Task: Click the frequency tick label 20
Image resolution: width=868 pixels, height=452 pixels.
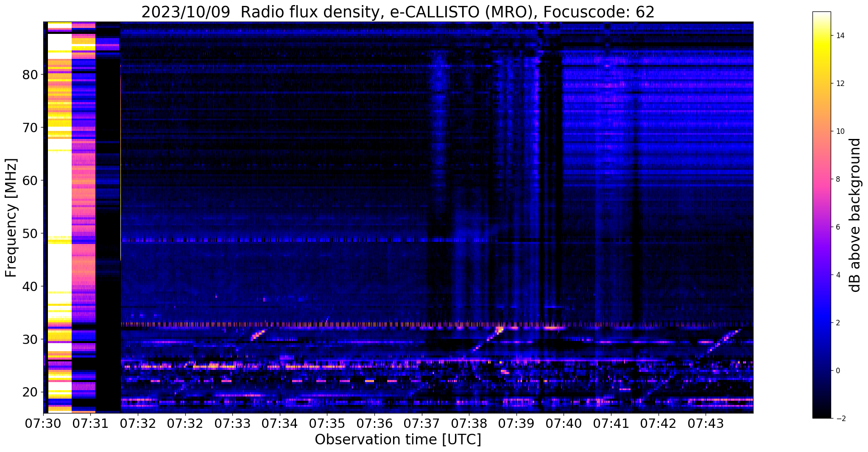Action: coord(30,392)
